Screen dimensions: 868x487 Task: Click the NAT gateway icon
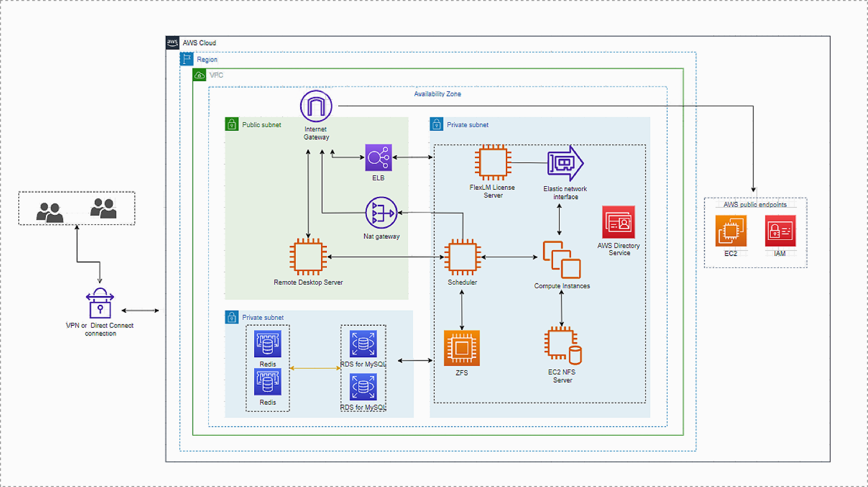[x=381, y=213]
